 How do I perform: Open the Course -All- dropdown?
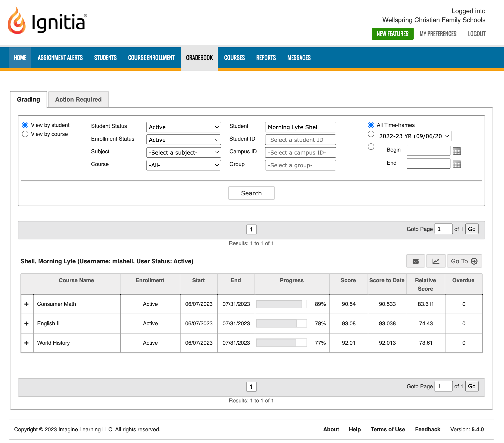coord(184,165)
